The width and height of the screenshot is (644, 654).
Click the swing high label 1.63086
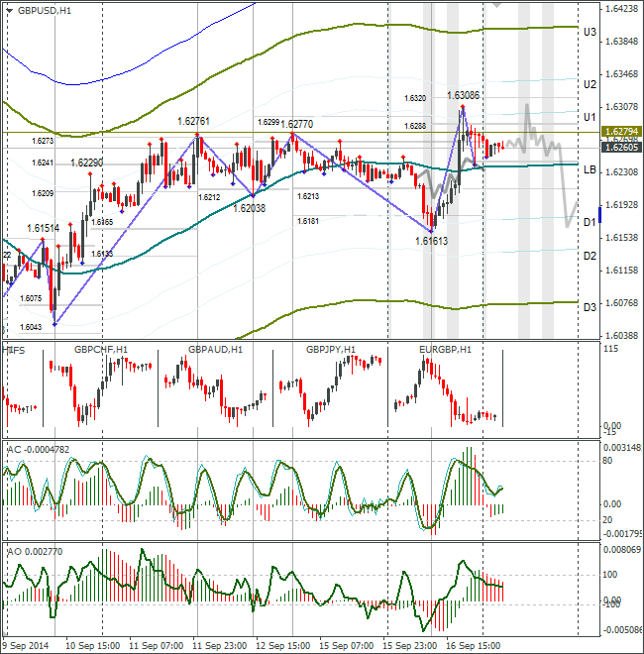coord(463,95)
